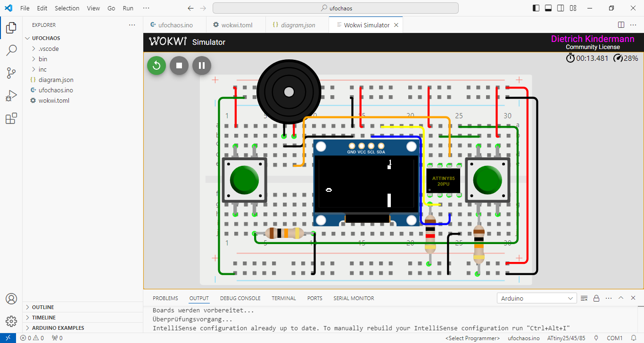Pause the Wokwi simulation
The height and width of the screenshot is (343, 644).
click(202, 65)
